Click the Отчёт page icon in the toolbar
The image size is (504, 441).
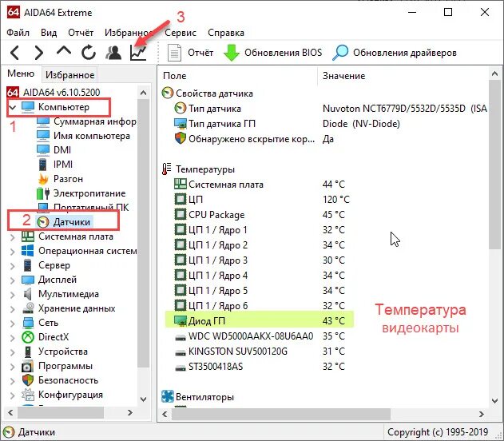175,53
